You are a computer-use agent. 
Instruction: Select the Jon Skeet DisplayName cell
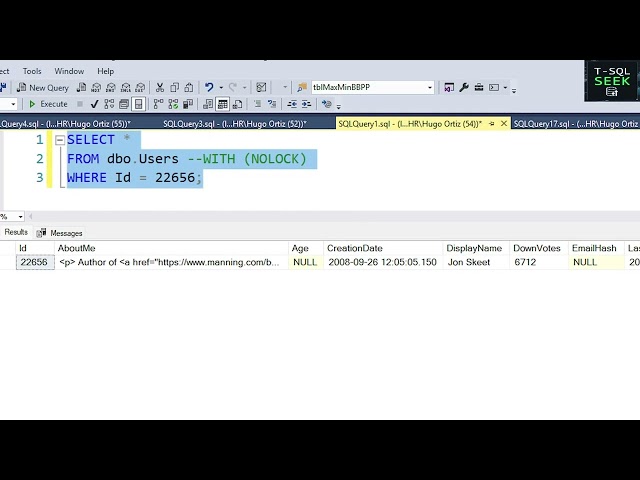click(x=476, y=262)
